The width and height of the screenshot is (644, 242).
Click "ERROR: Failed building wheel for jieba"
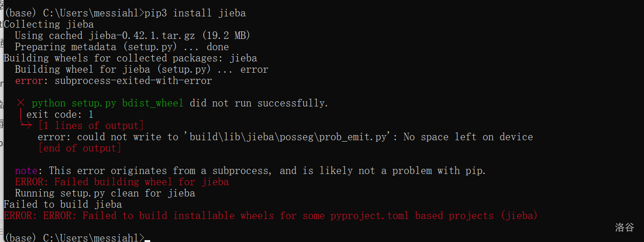[122, 182]
